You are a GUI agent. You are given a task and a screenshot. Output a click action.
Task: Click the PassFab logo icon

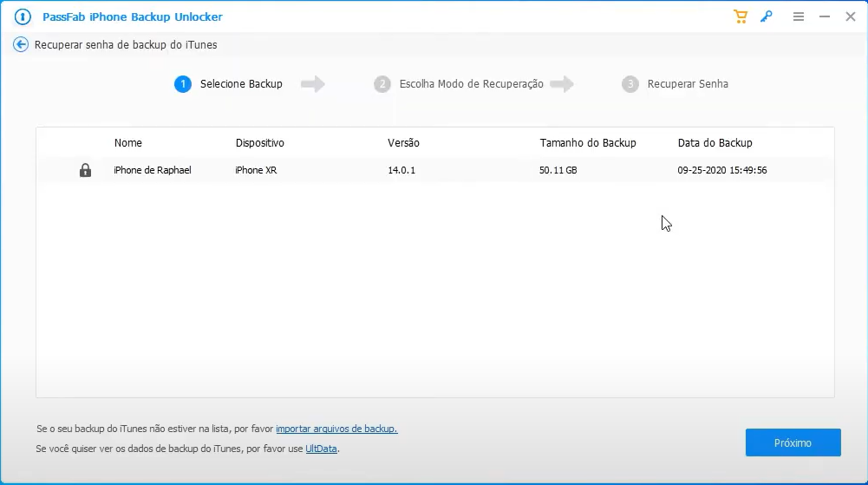click(x=23, y=16)
